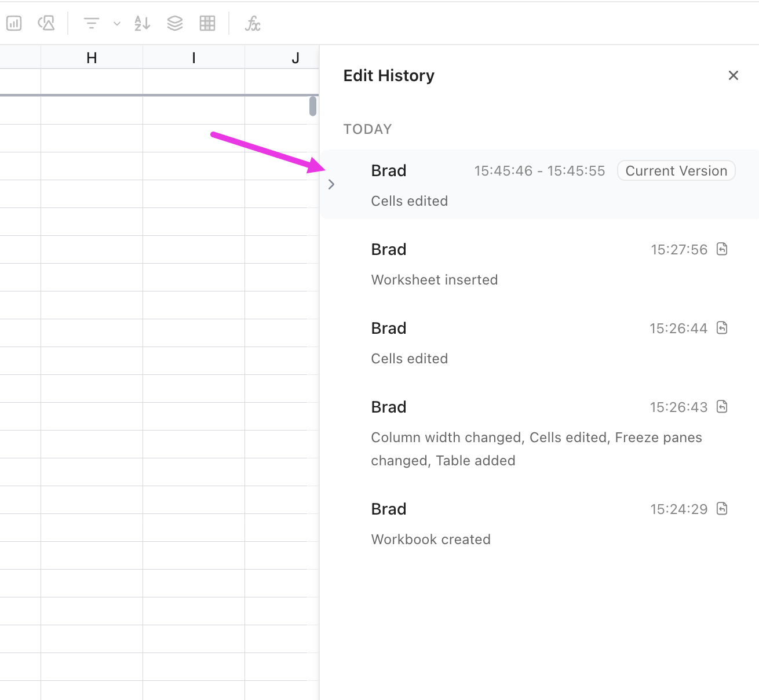Click the spreadsheet vertical scrollbar thumb
Viewport: 759px width, 700px height.
click(313, 106)
